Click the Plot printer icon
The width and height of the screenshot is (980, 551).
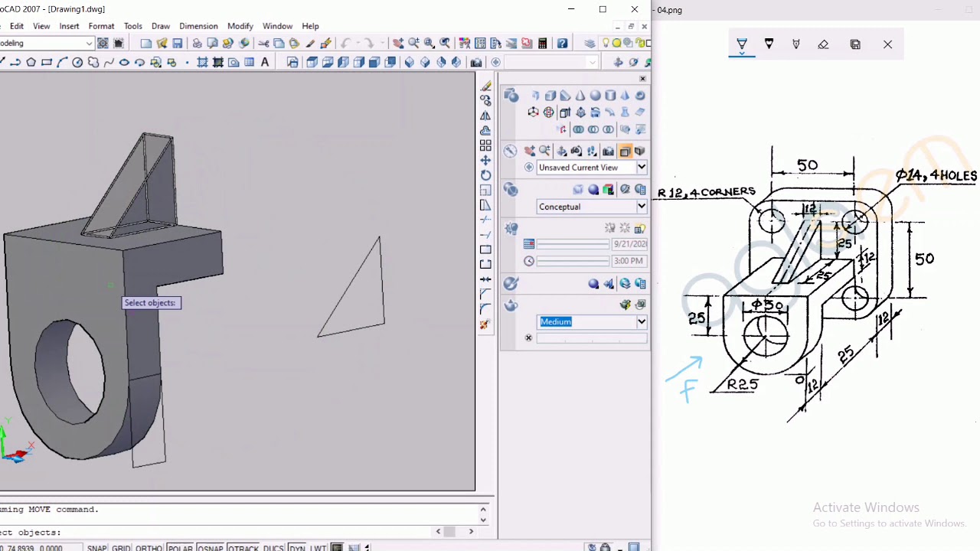pos(197,43)
